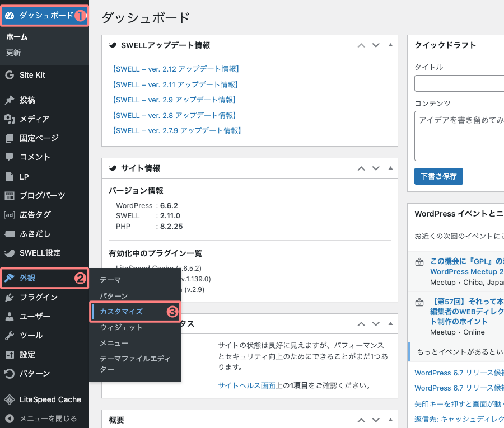Open second WordPress 6.7 リリース候補 news link
The image size is (504, 428).
[x=459, y=388]
